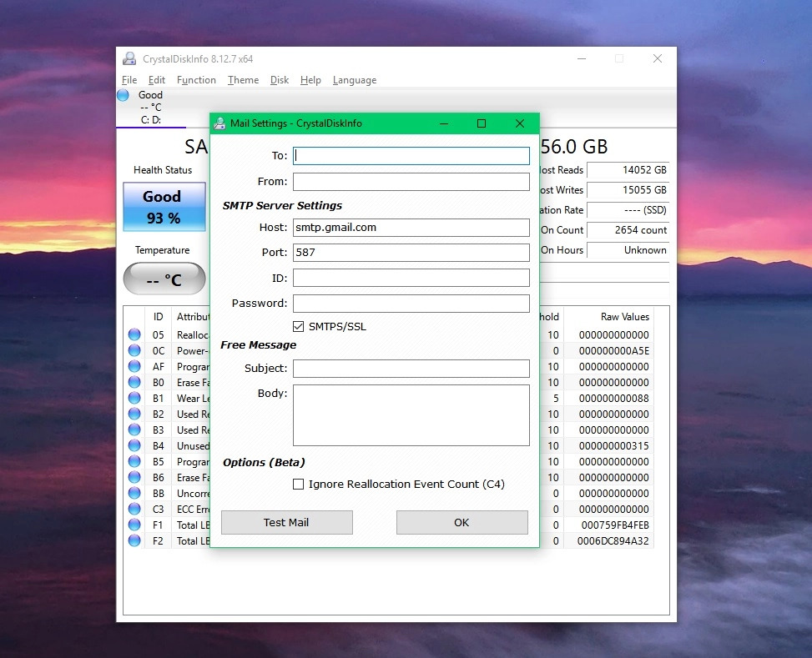Minimize the CrystalDiskInfo main window
The width and height of the screenshot is (812, 658).
click(x=582, y=58)
